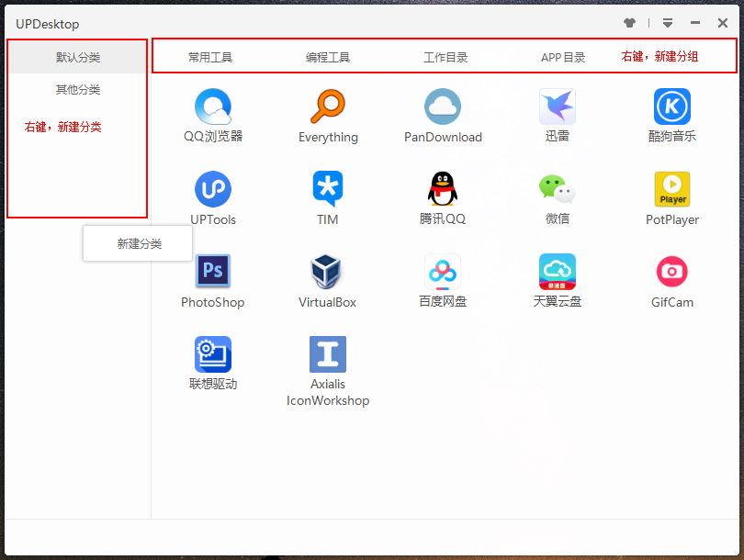Launch the VirtualBox icon

tap(326, 271)
